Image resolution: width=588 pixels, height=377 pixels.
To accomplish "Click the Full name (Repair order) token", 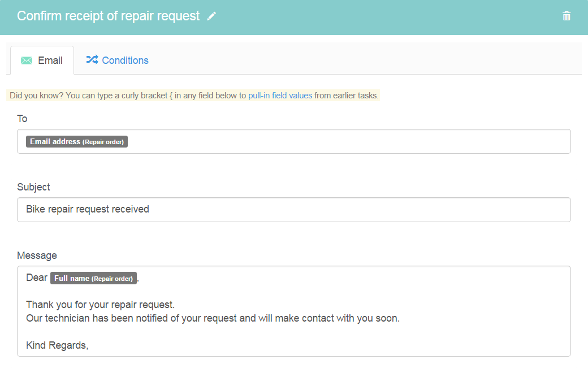I will click(94, 279).
